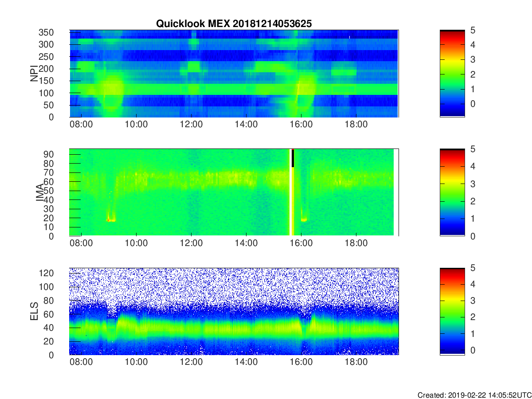
Task: Click the IMA hot spot near 16:00
Action: (x=304, y=219)
